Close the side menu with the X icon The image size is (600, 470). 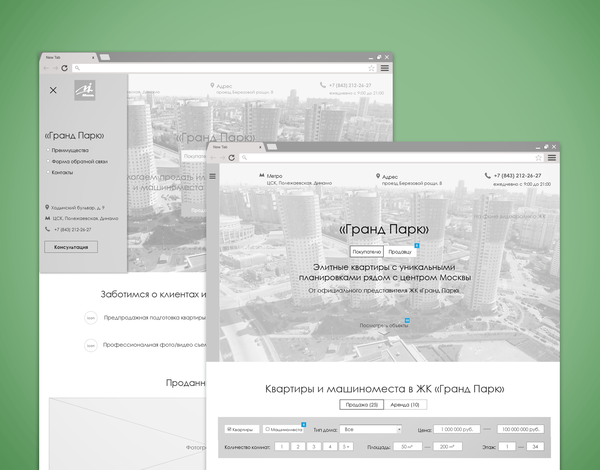pyautogui.click(x=53, y=90)
